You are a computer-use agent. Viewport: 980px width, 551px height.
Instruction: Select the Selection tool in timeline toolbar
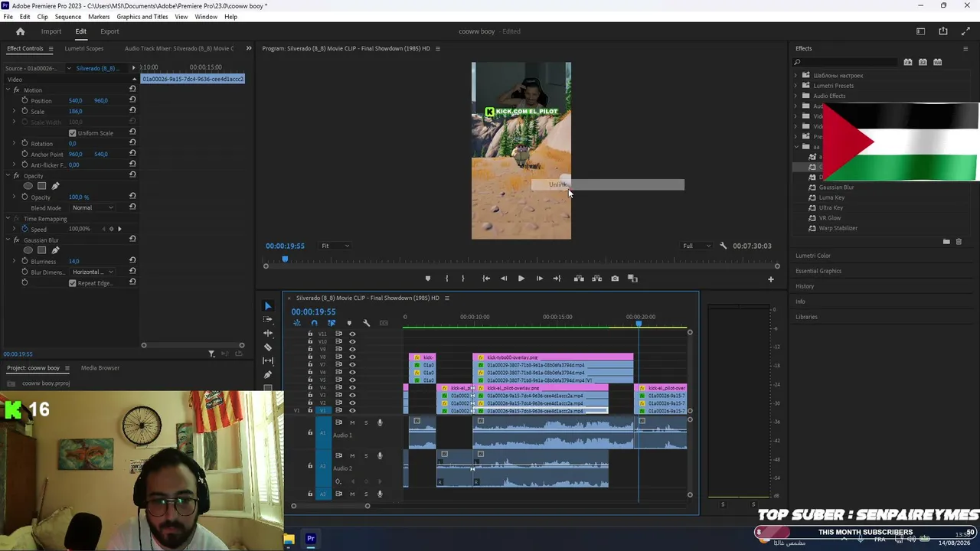click(x=267, y=306)
